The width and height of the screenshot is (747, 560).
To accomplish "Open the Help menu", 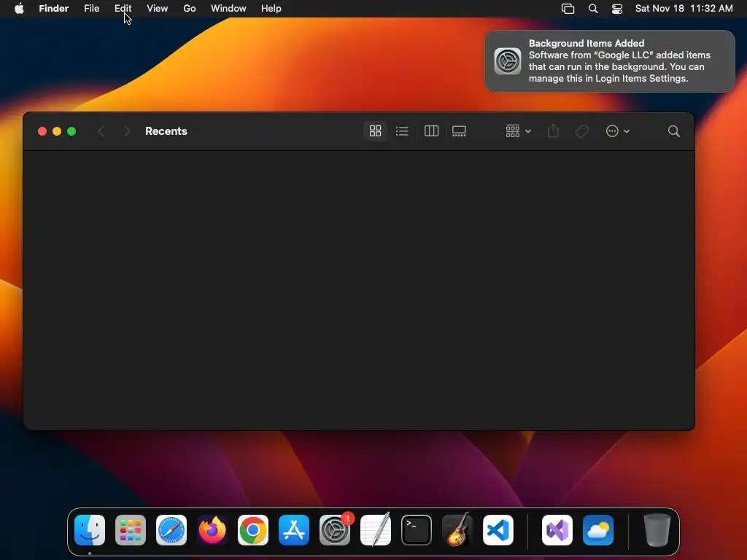I will click(x=271, y=8).
